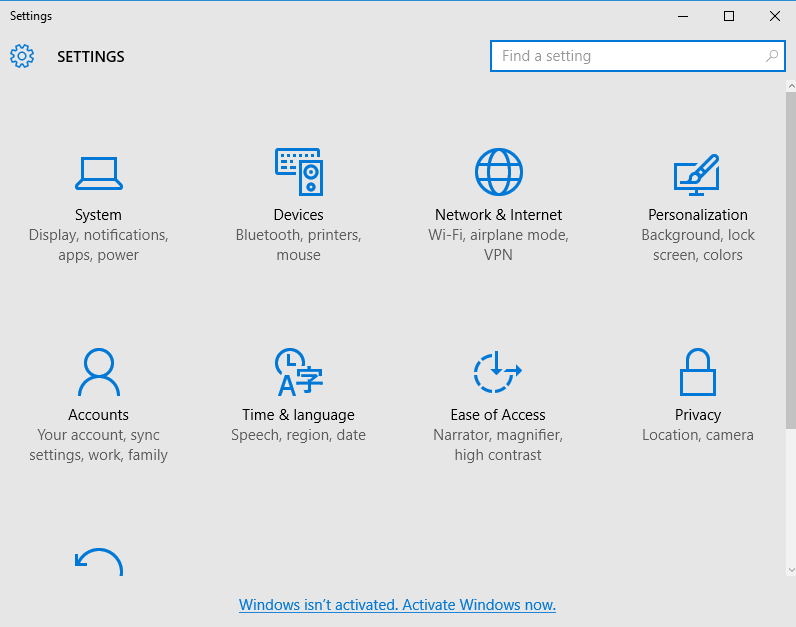Image resolution: width=796 pixels, height=627 pixels.
Task: Open the Privacy padlock icon
Action: tap(698, 372)
